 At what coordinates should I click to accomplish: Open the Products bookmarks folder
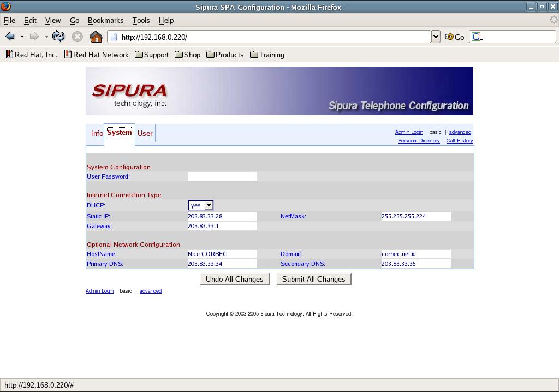[225, 55]
